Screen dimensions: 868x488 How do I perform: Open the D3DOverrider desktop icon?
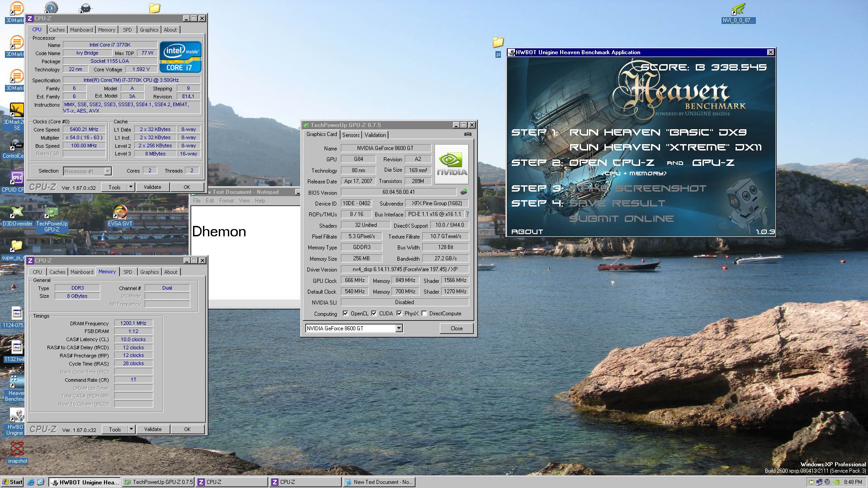pos(17,216)
